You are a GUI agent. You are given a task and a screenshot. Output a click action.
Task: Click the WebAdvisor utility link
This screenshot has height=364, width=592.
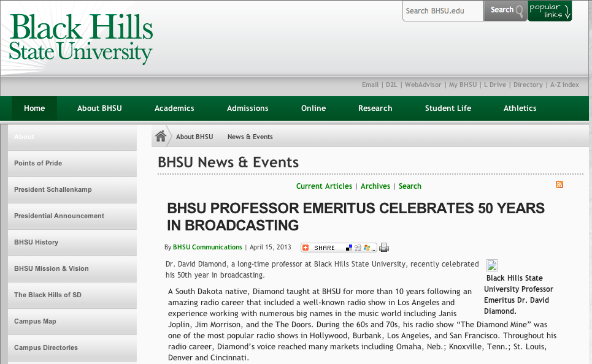423,85
